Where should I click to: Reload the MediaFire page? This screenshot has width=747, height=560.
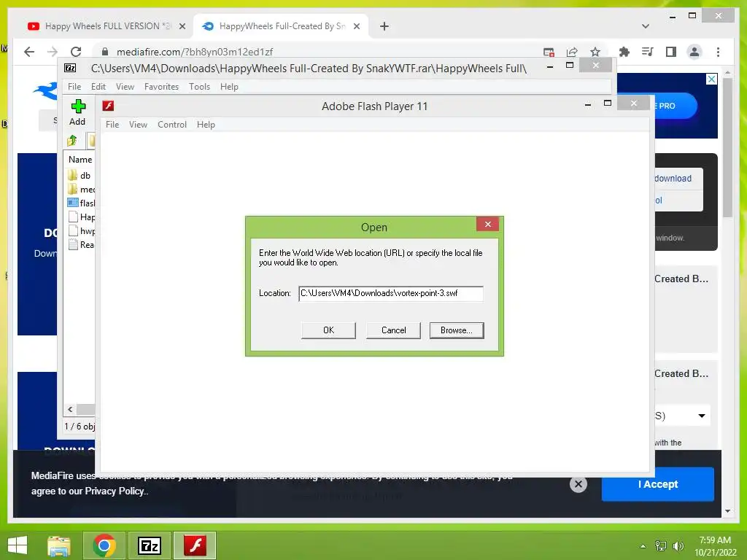(x=76, y=52)
